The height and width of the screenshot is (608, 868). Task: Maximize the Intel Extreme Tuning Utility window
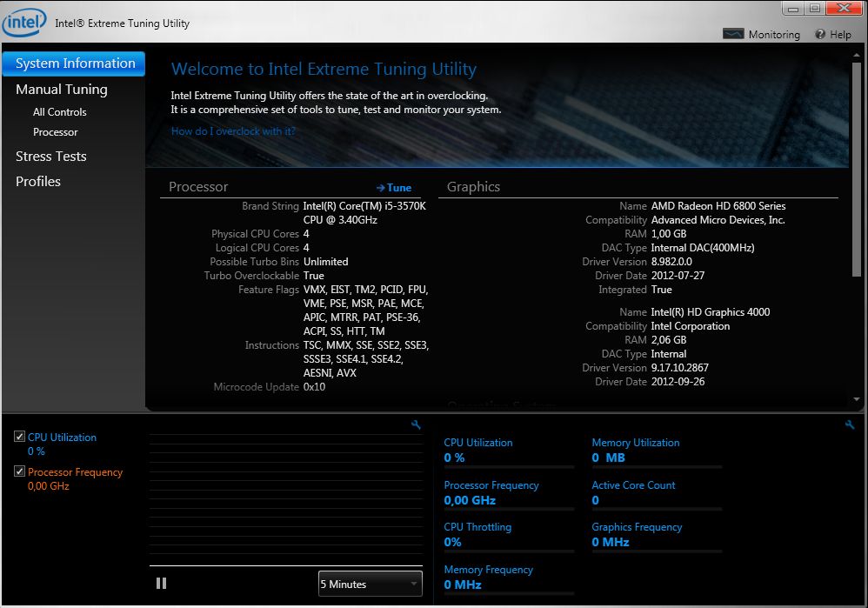(x=814, y=9)
